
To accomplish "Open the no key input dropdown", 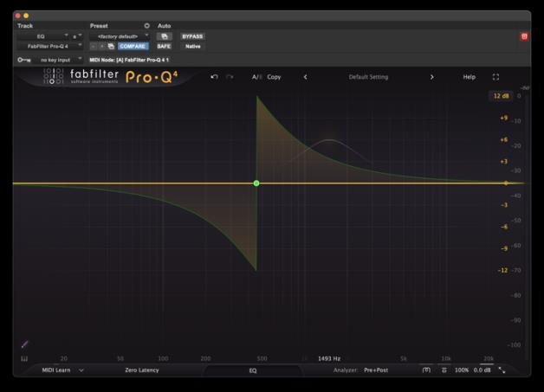I will 57,60.
